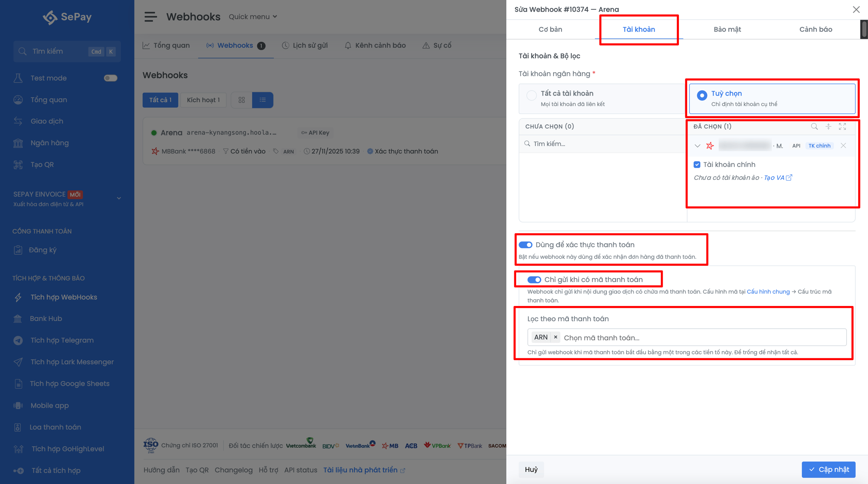
Task: Open the hamburger menu next to Webhooks
Action: (150, 17)
